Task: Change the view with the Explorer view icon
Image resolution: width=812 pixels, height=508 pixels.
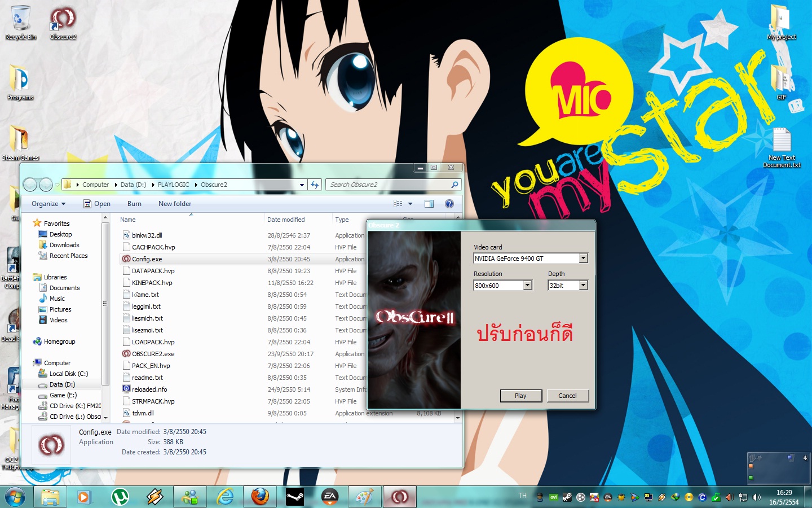Action: tap(398, 204)
